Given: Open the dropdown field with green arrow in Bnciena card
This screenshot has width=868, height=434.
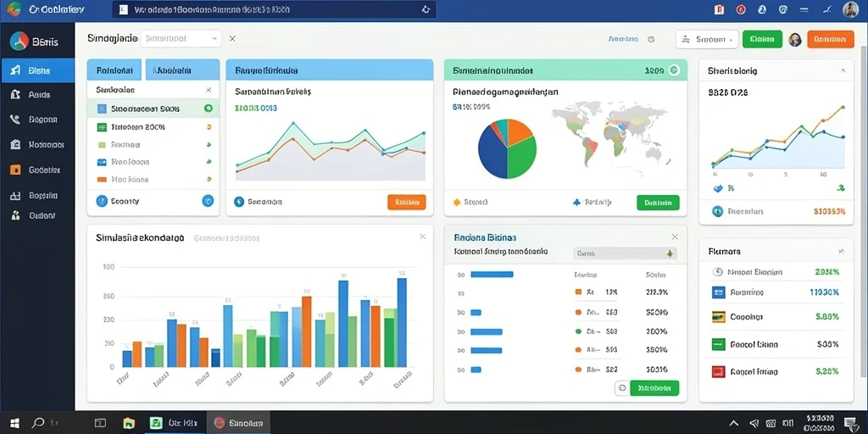Looking at the screenshot, I should pyautogui.click(x=625, y=253).
